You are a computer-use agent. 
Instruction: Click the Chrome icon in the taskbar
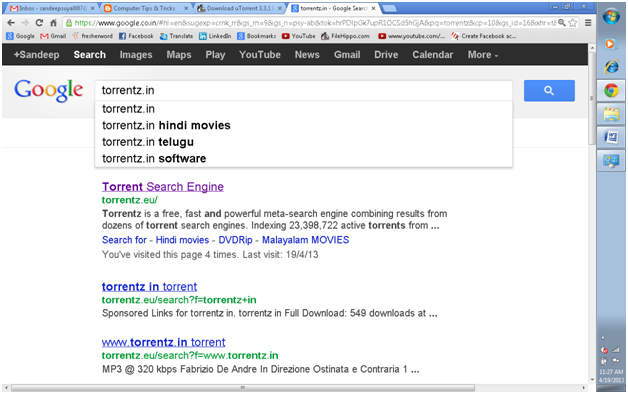611,91
